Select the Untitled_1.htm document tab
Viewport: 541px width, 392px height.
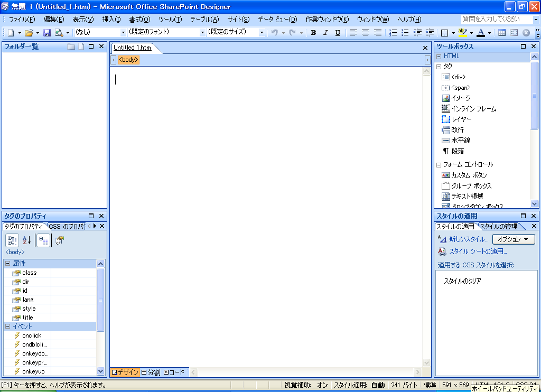click(133, 48)
